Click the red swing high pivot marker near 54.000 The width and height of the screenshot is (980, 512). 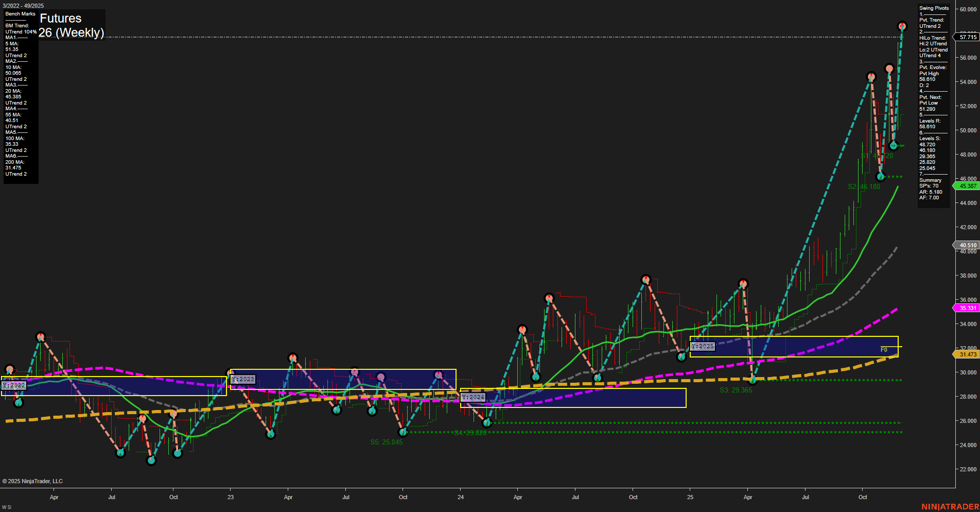(x=871, y=76)
